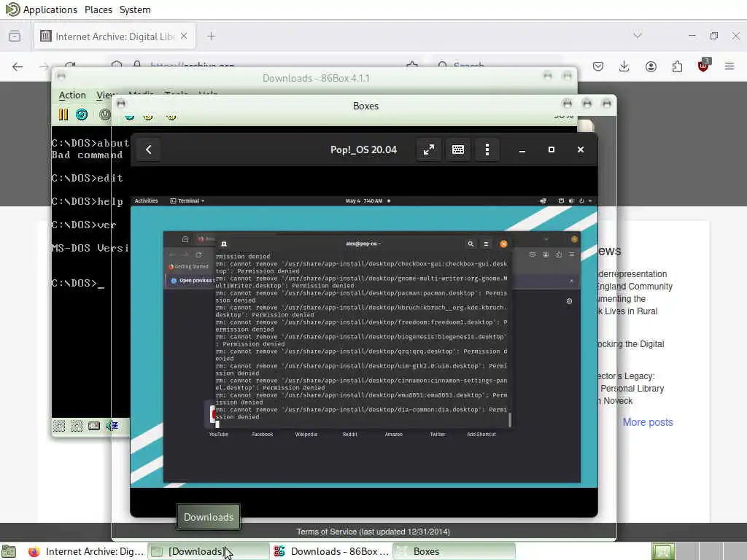Open the Firefox extensions puzzle icon
Viewport: 747px width, 560px height.
(677, 66)
